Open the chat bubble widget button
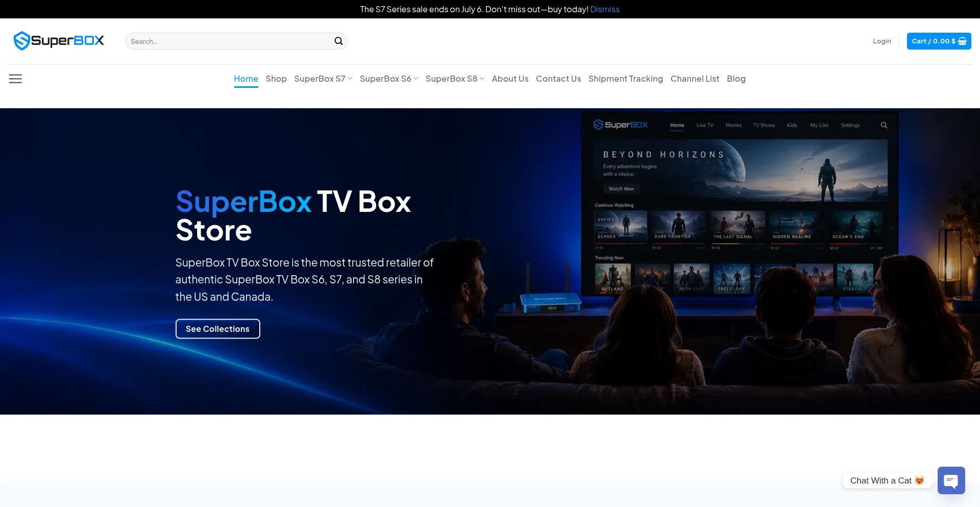Screen dimensions: 980x507 coord(951,480)
